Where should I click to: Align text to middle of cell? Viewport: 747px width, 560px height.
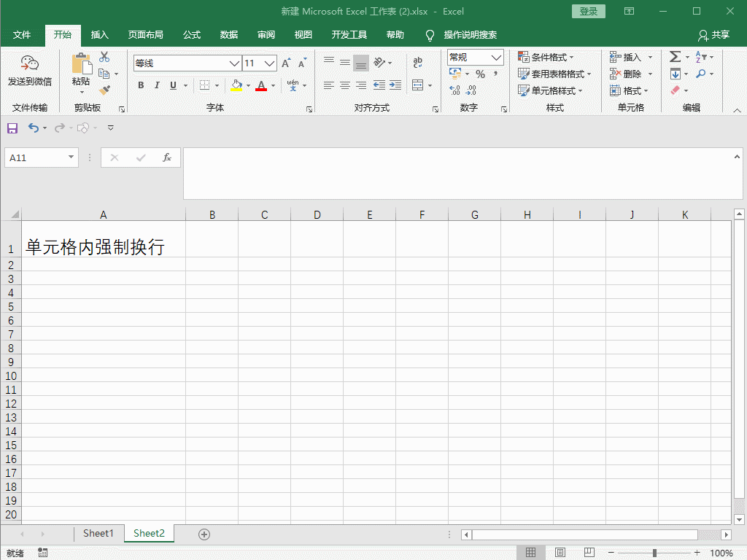345,63
